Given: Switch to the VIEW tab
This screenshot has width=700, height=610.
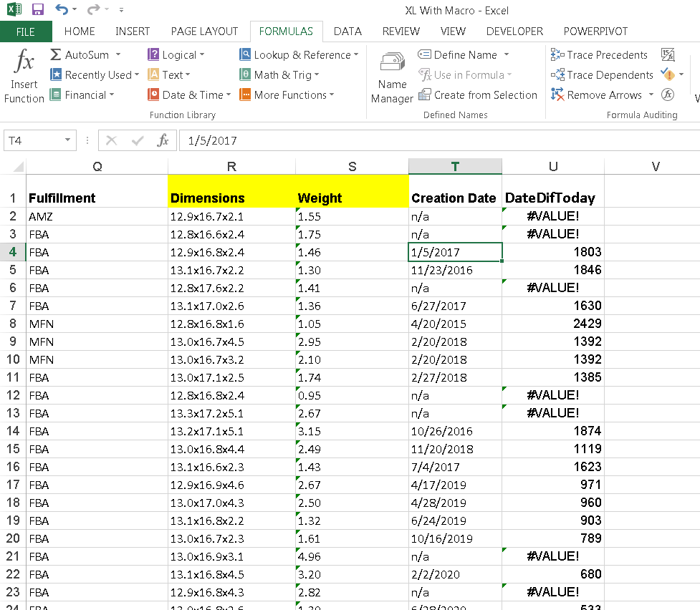Looking at the screenshot, I should [x=453, y=32].
